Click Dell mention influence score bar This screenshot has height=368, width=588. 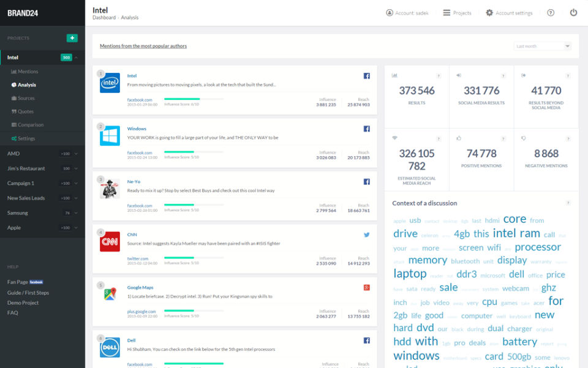[x=194, y=364]
